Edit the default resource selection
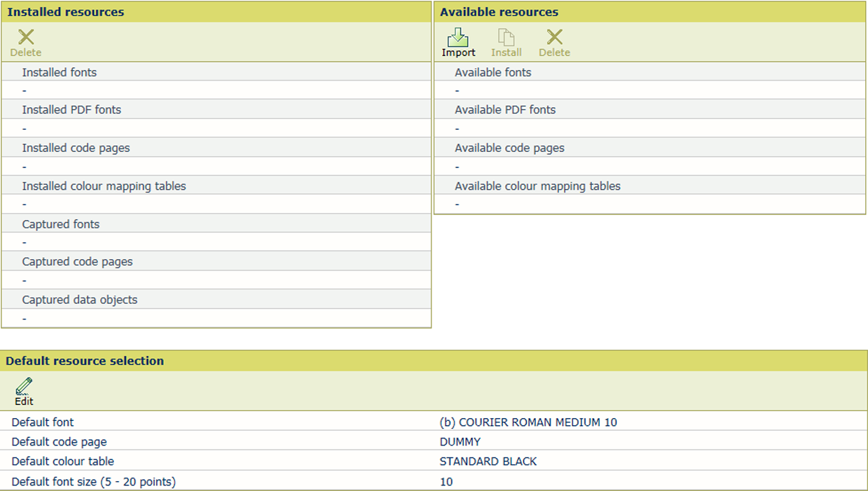868x491 pixels. point(24,391)
